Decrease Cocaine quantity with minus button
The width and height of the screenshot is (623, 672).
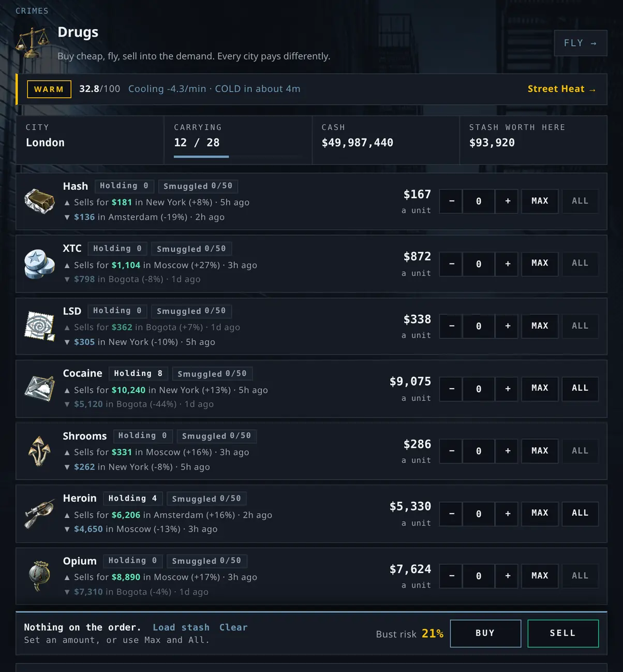(x=451, y=388)
